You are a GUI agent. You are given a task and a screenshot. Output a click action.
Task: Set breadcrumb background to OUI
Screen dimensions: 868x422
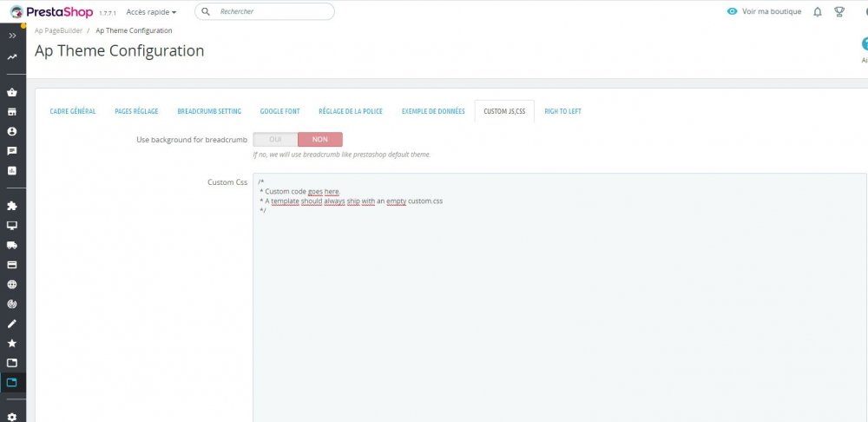[275, 140]
